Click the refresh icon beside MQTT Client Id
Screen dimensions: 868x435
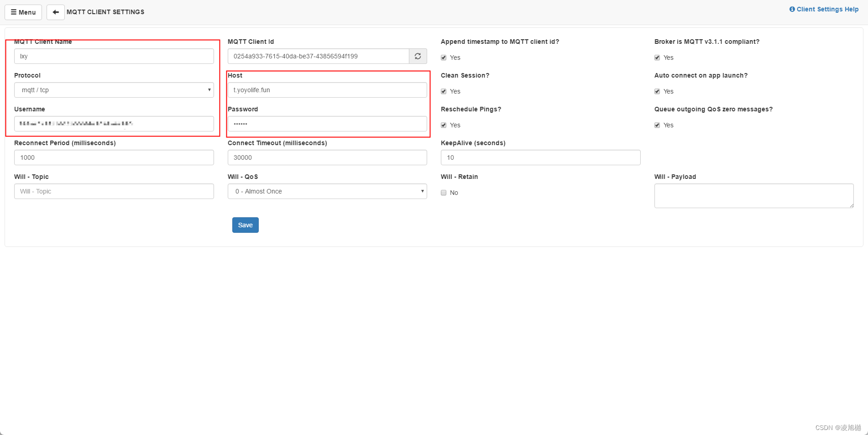pos(418,56)
